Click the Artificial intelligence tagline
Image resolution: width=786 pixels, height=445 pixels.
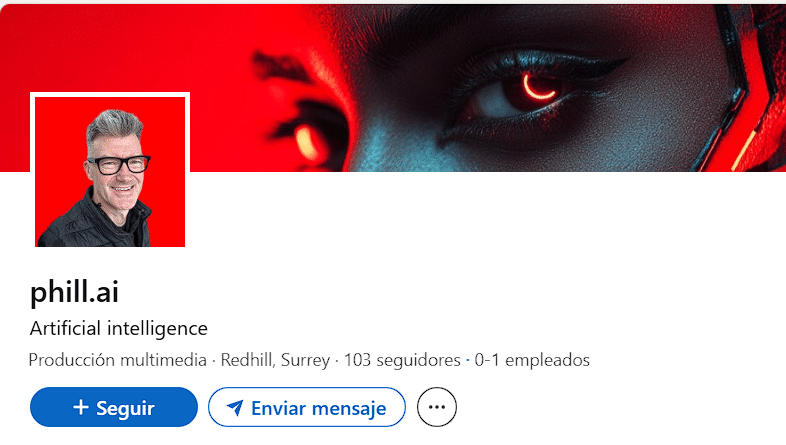coord(118,329)
